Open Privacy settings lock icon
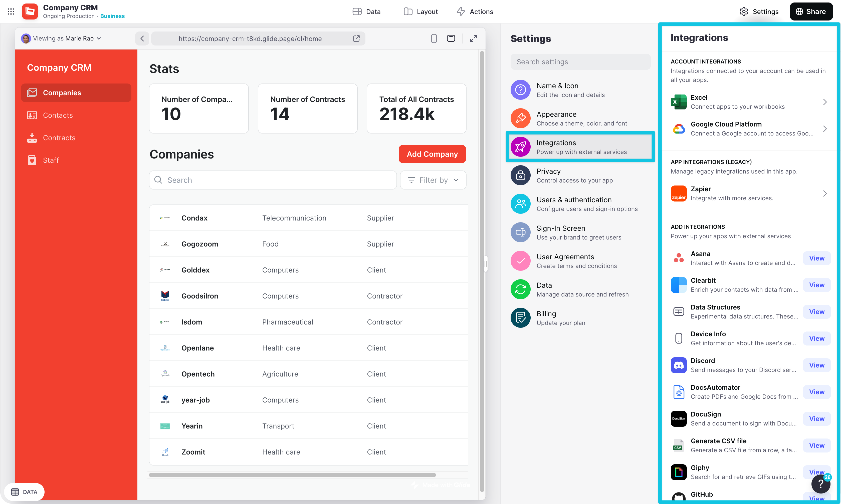841x504 pixels. (520, 175)
